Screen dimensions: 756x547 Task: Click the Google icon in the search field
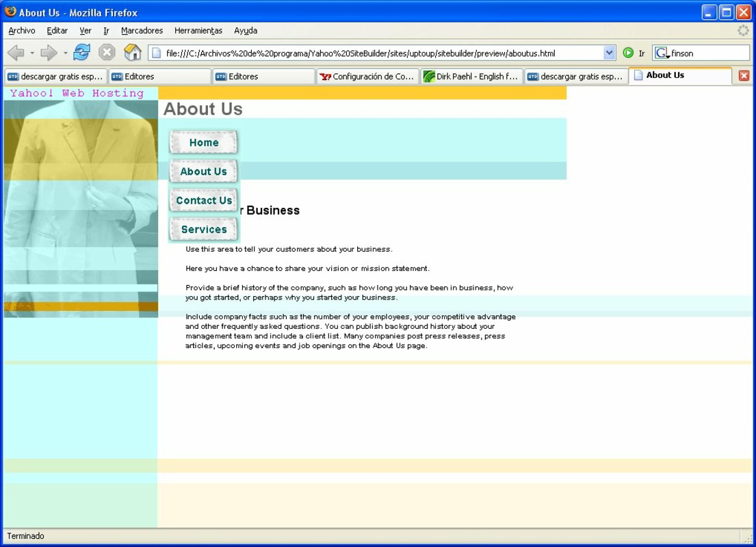click(660, 52)
